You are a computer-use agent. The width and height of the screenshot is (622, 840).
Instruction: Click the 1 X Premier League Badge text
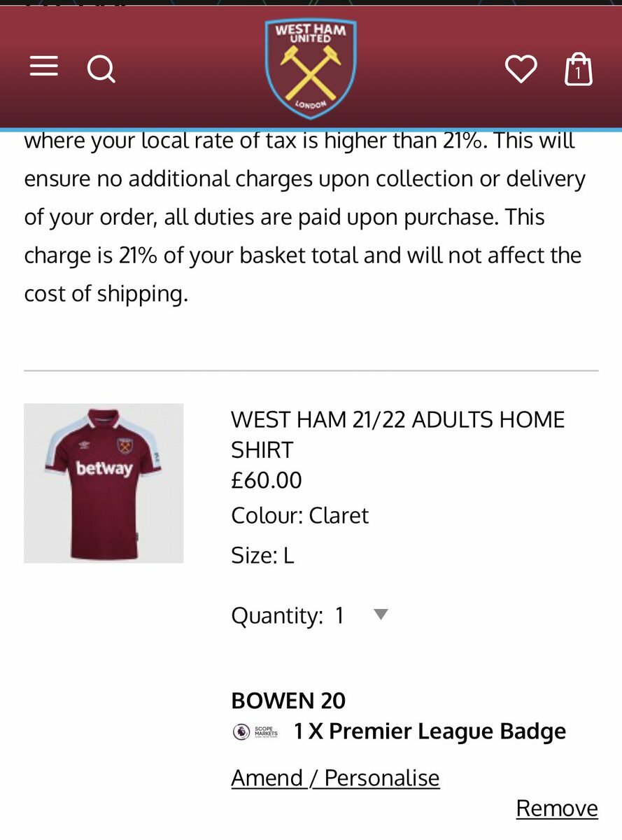430,731
